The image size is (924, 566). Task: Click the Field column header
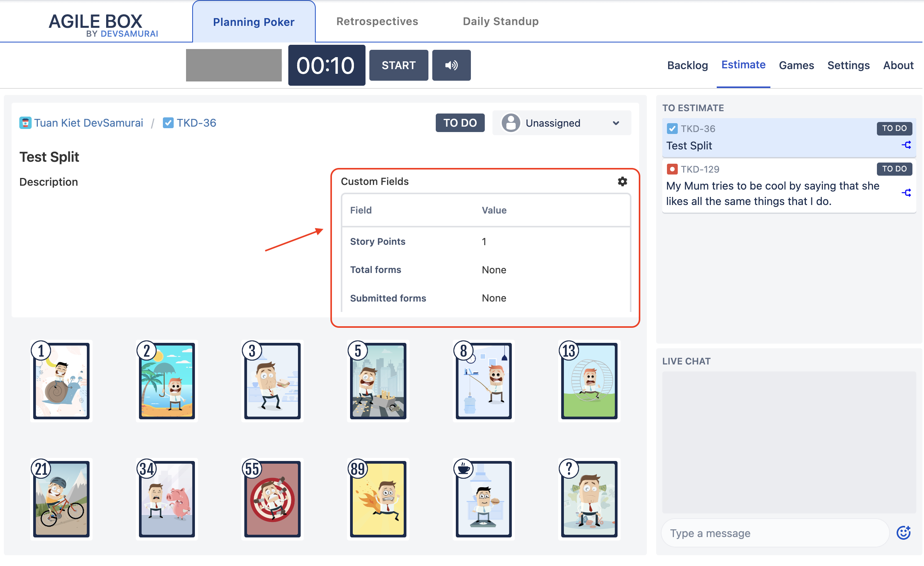pyautogui.click(x=361, y=210)
